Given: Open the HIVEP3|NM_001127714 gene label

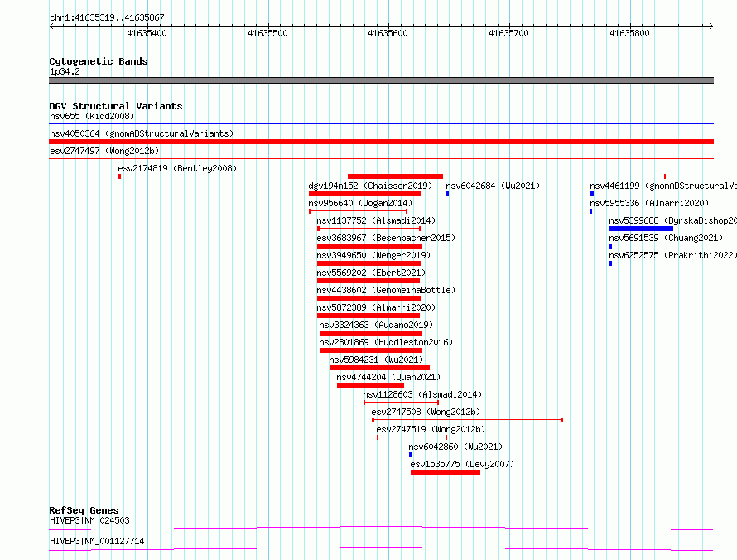Looking at the screenshot, I should pyautogui.click(x=97, y=541).
